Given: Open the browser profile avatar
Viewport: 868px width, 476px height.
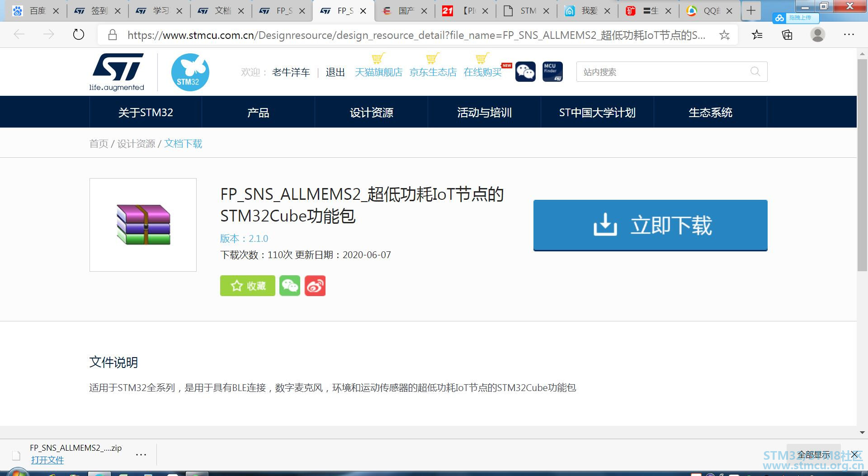Looking at the screenshot, I should pos(817,35).
